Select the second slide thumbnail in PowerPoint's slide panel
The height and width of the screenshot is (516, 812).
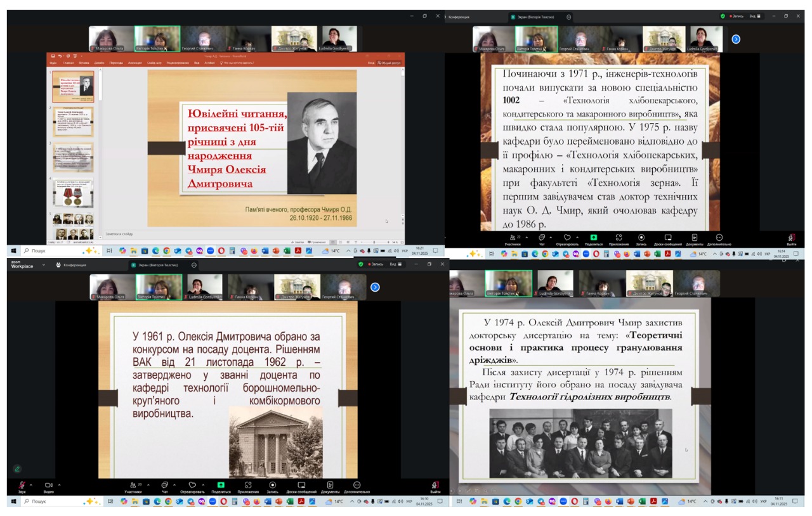73,122
